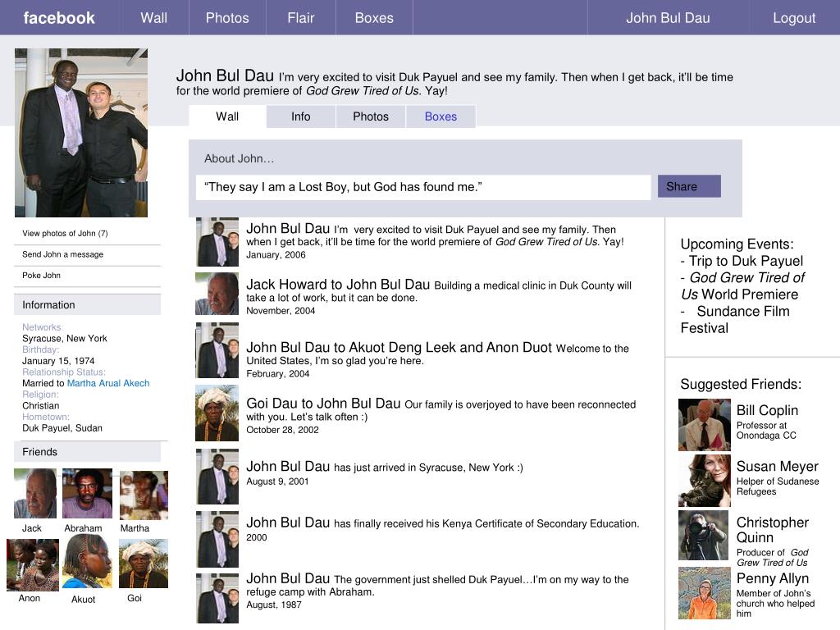Click avatar beside the August, 1987 post

[217, 598]
